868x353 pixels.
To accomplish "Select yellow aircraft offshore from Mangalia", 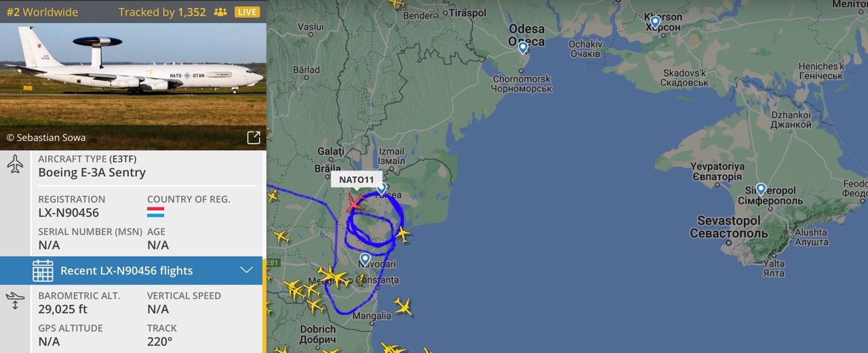I will click(403, 307).
